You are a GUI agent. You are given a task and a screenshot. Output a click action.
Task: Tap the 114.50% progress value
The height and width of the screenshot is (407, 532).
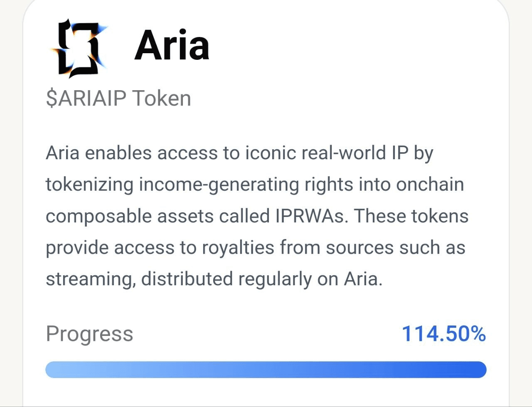tap(443, 334)
